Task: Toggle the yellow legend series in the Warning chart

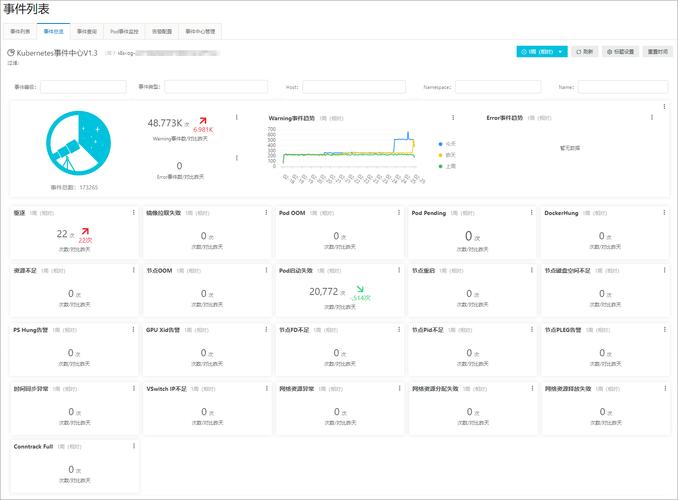Action: [x=447, y=155]
